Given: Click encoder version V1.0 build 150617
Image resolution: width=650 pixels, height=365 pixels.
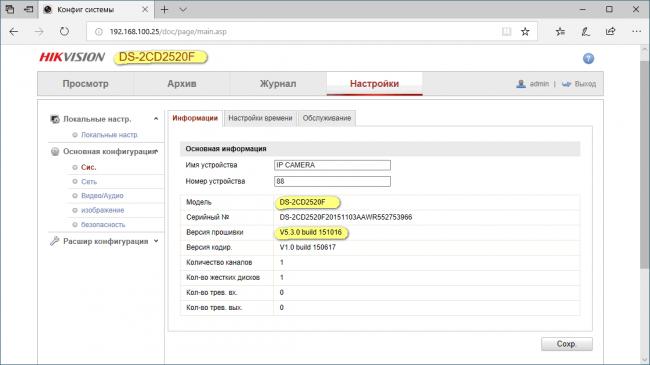Looking at the screenshot, I should pos(308,247).
